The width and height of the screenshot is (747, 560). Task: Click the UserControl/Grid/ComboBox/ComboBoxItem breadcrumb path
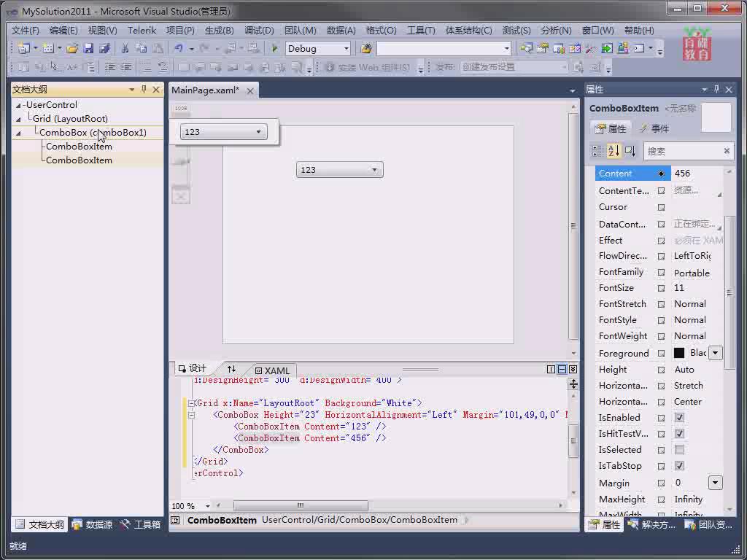click(360, 520)
